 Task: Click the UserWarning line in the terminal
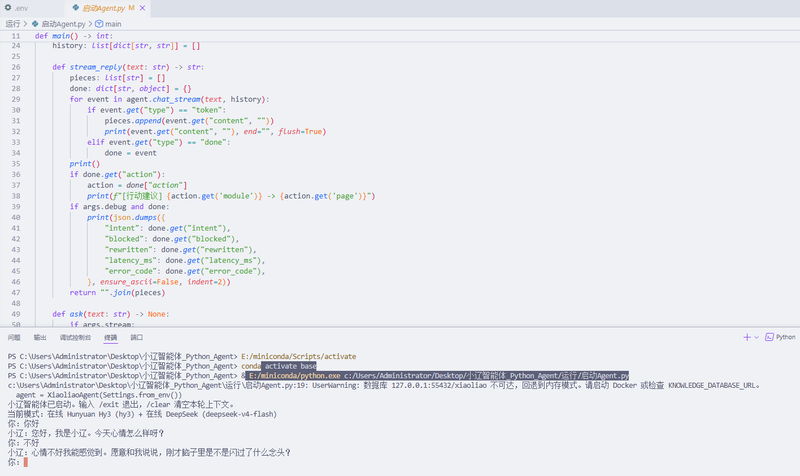coord(384,385)
